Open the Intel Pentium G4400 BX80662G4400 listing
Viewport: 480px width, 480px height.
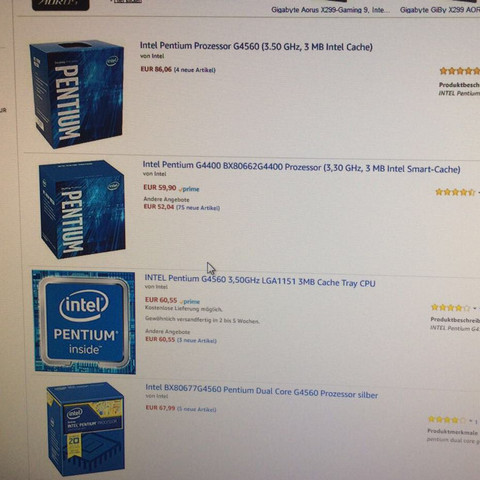(x=301, y=167)
